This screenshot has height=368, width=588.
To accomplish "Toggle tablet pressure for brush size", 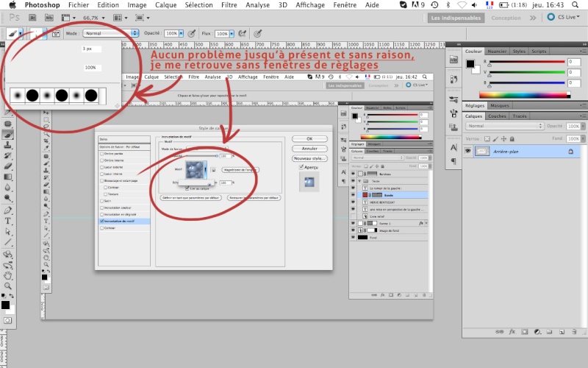I will 257,33.
